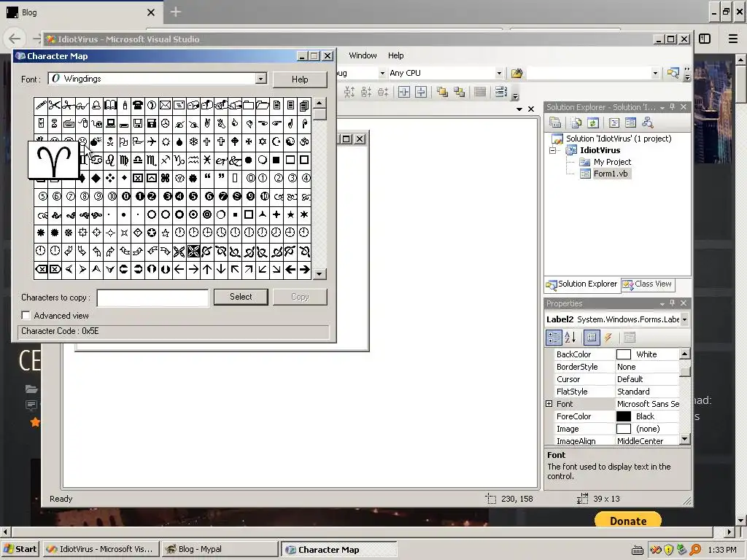
Task: Click the Tab Order toolbar icon
Action: pos(500,92)
